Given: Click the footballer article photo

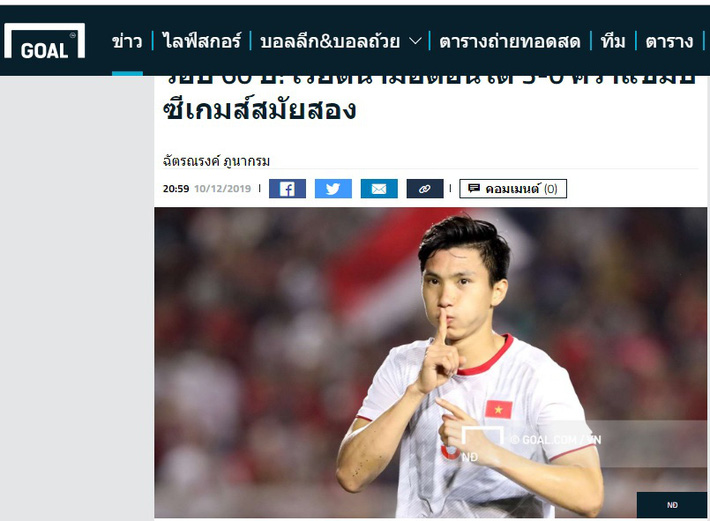Looking at the screenshot, I should click(430, 362).
